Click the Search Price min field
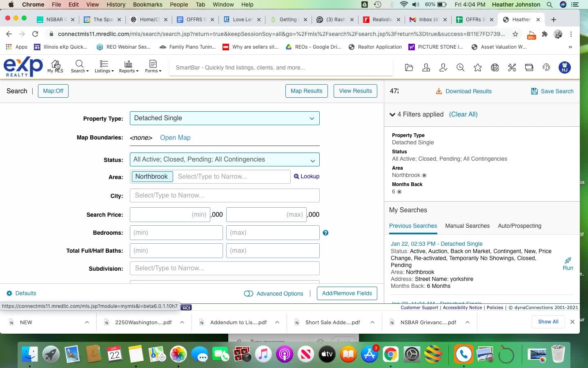 [x=170, y=215]
